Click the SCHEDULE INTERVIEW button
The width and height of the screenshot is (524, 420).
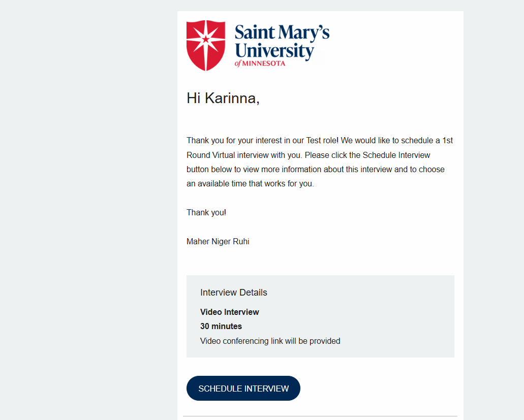coord(243,389)
